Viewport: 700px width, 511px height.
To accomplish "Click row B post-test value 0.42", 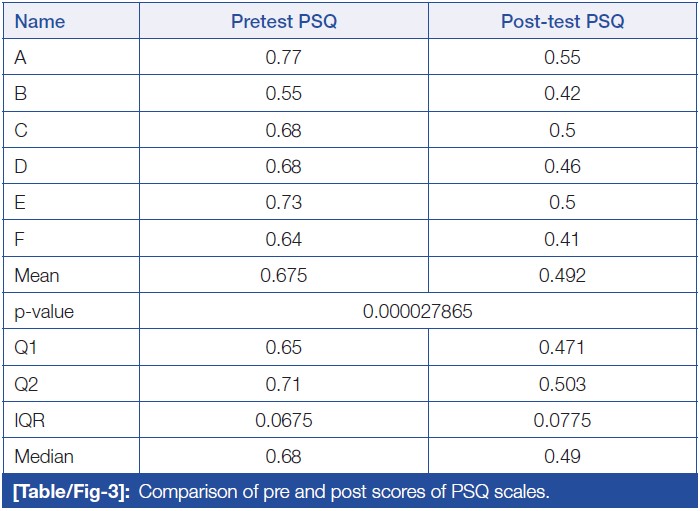I will point(562,94).
